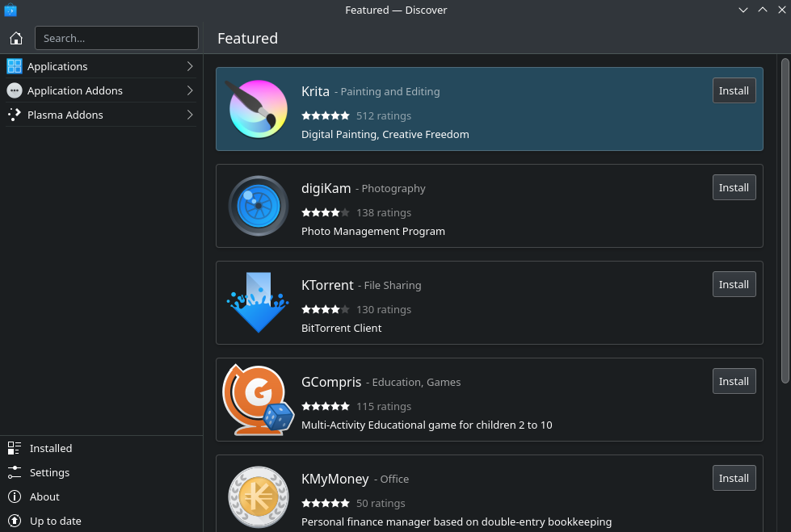Click the KMyMoney coin icon

[259, 497]
